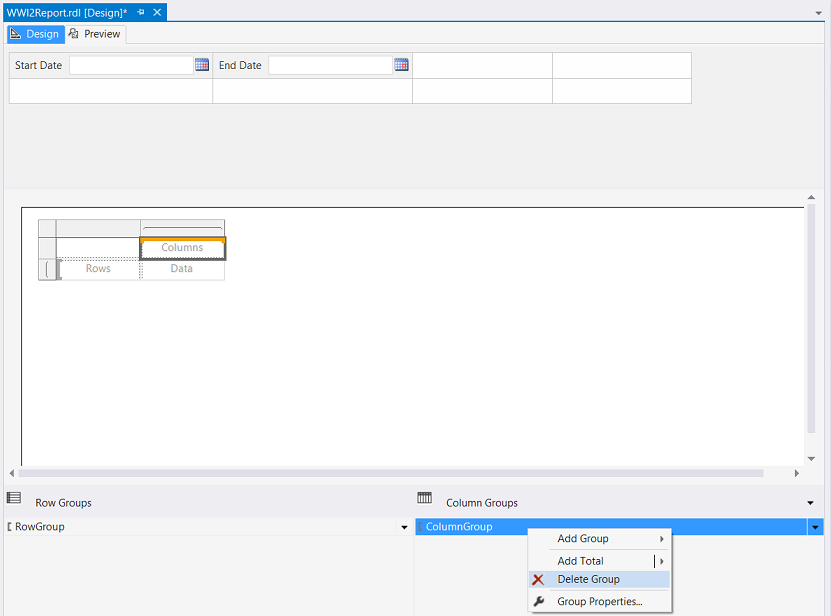Click the matrix column handle above Columns

[x=182, y=228]
